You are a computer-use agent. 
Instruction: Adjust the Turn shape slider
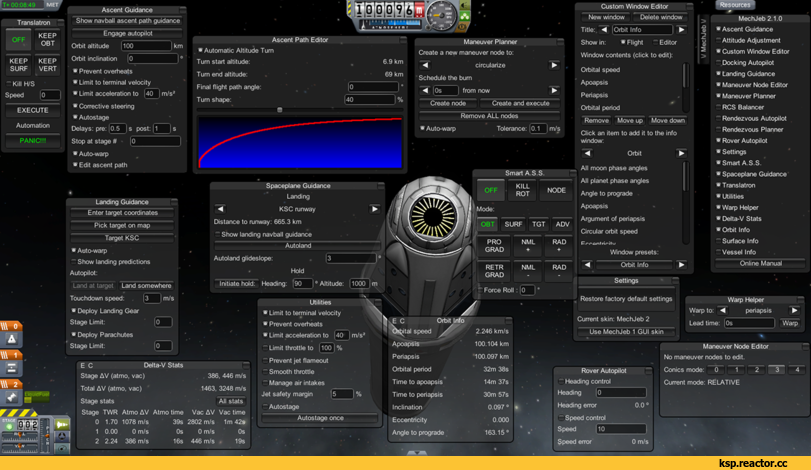pos(279,110)
